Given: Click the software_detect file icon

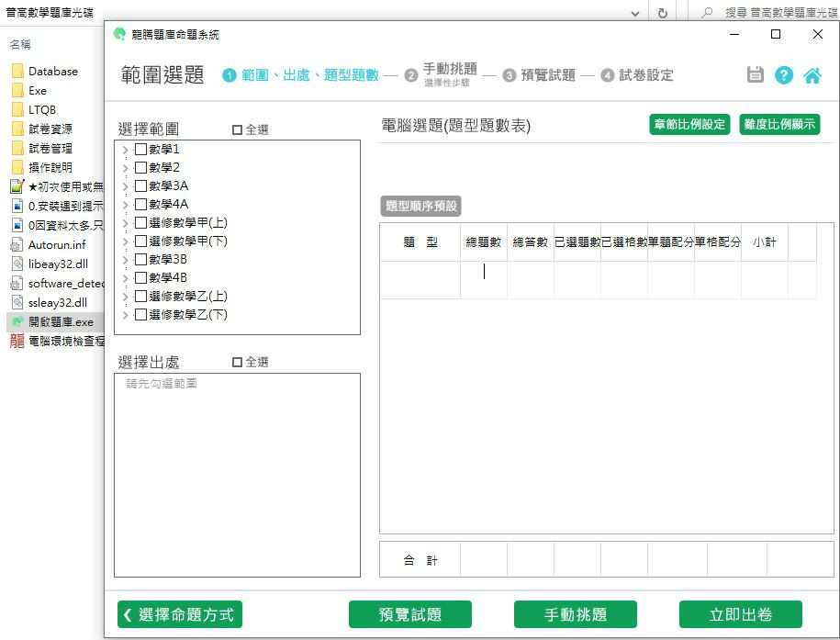Looking at the screenshot, I should (17, 283).
